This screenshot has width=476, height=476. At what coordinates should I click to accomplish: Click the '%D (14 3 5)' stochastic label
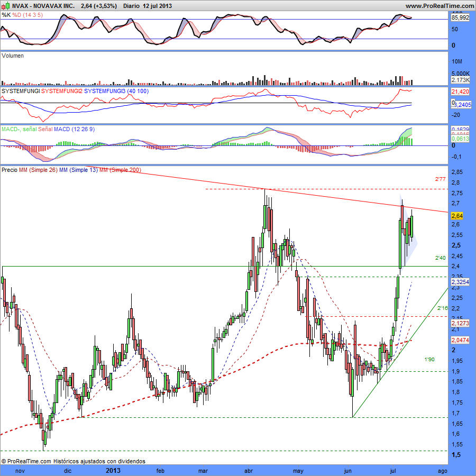28,15
